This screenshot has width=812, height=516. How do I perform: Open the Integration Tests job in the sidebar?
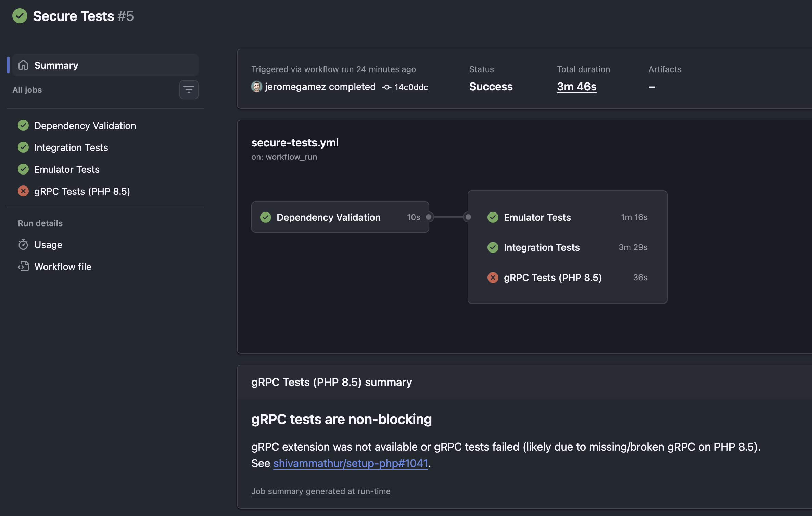point(71,147)
